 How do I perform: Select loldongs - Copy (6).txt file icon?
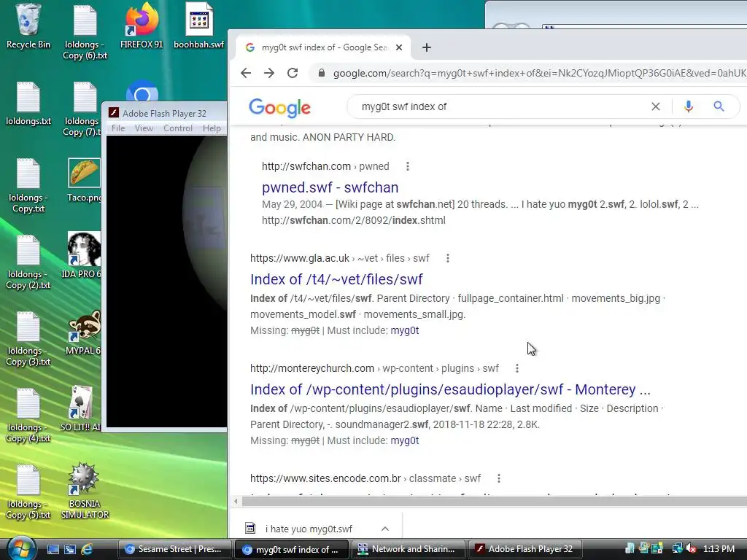pyautogui.click(x=85, y=32)
